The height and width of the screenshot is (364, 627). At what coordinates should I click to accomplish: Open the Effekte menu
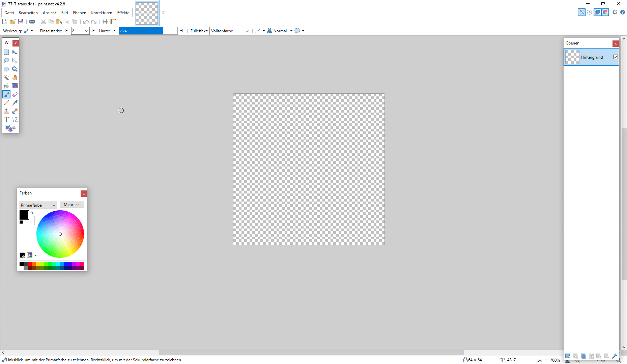[123, 13]
